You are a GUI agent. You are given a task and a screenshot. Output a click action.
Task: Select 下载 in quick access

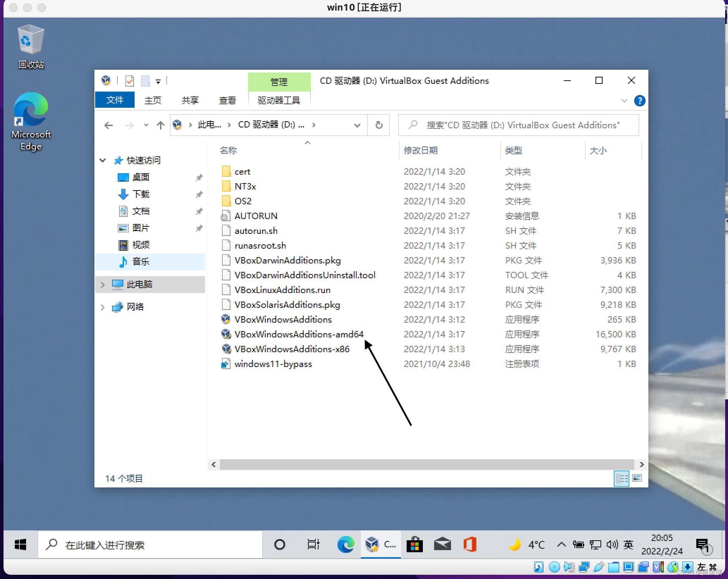141,194
